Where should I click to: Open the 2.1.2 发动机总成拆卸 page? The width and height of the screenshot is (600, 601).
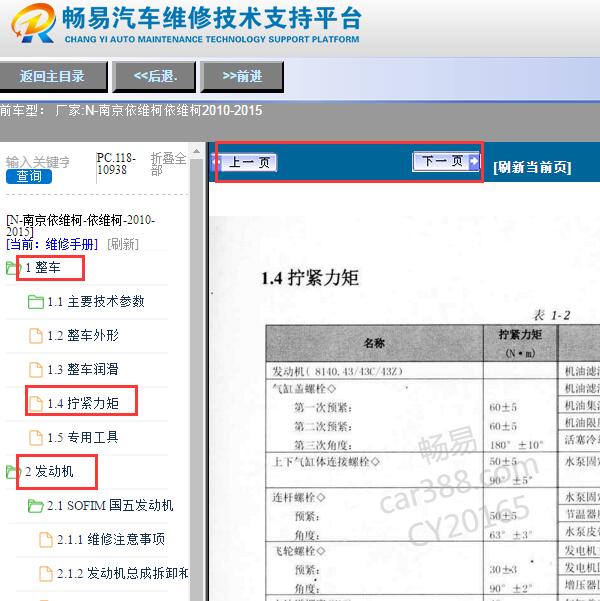click(x=123, y=573)
